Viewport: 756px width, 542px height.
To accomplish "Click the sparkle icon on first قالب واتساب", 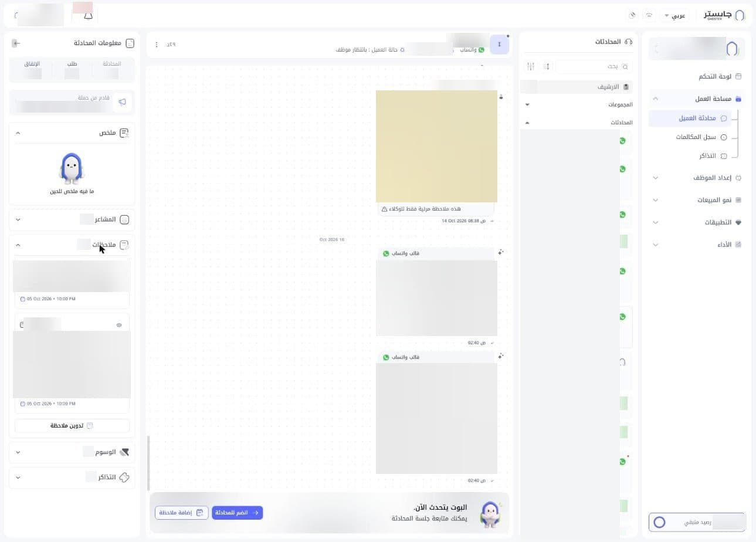I will (x=501, y=252).
